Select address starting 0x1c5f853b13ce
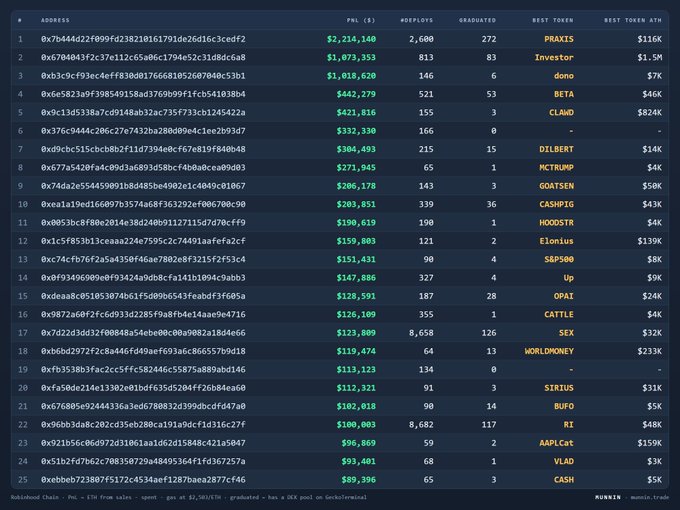 click(143, 241)
